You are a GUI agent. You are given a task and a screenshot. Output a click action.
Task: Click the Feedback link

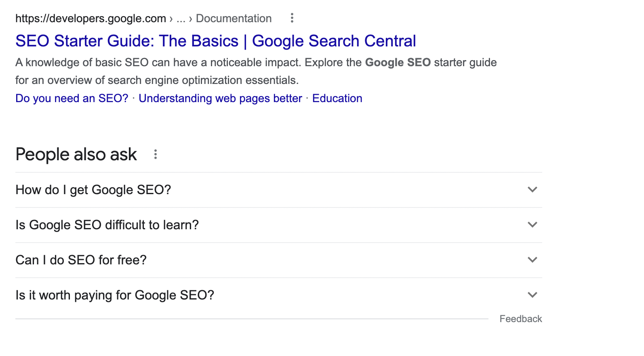[520, 319]
